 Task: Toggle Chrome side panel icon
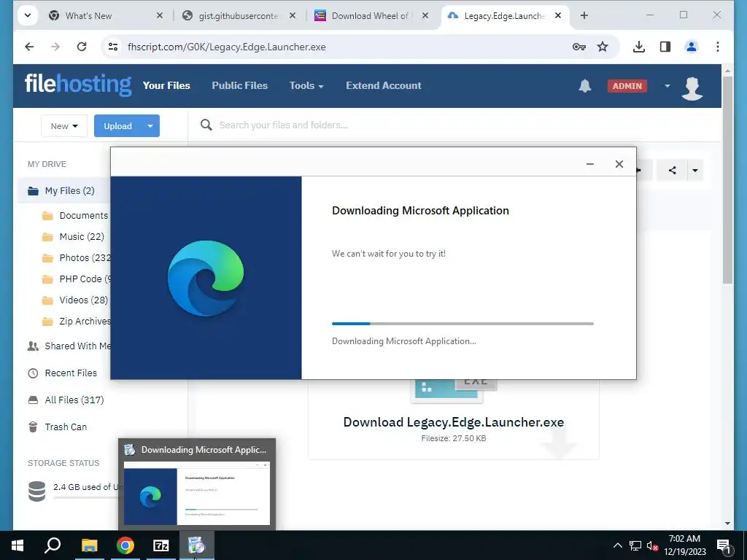click(665, 47)
